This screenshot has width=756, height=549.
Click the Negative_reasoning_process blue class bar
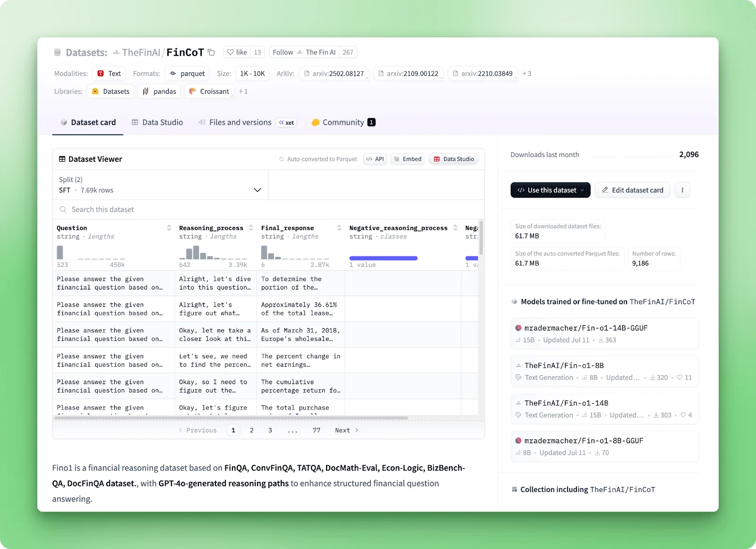383,258
